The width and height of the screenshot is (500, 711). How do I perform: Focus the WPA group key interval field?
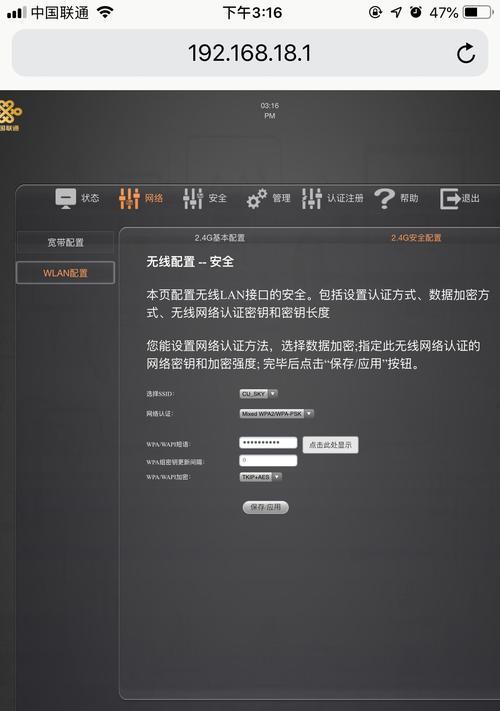[x=268, y=460]
